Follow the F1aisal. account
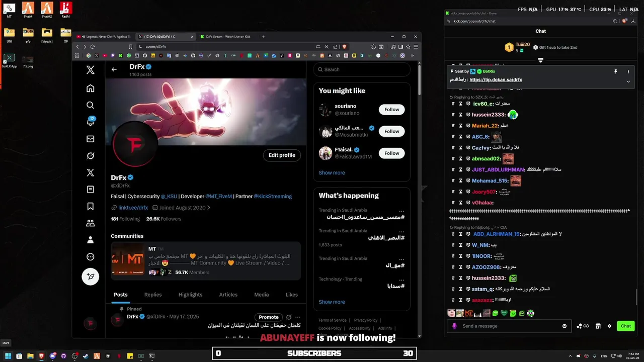This screenshot has height=362, width=644. click(x=392, y=153)
